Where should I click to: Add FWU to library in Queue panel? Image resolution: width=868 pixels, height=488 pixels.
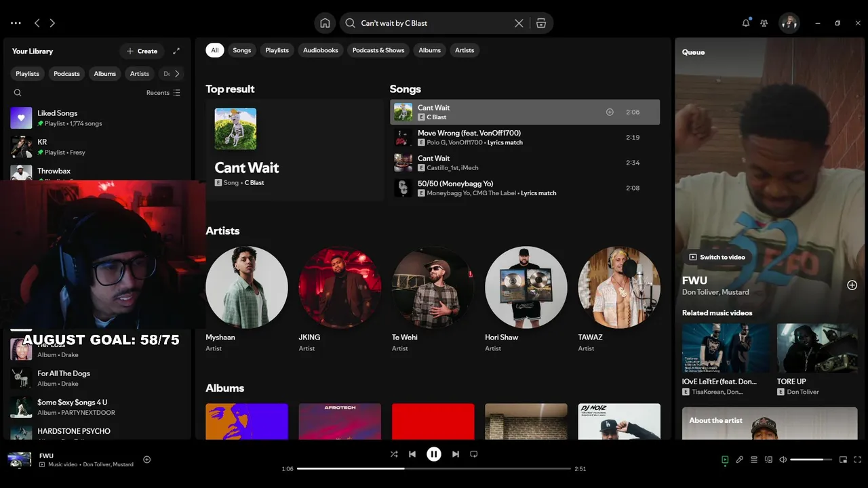pos(852,285)
